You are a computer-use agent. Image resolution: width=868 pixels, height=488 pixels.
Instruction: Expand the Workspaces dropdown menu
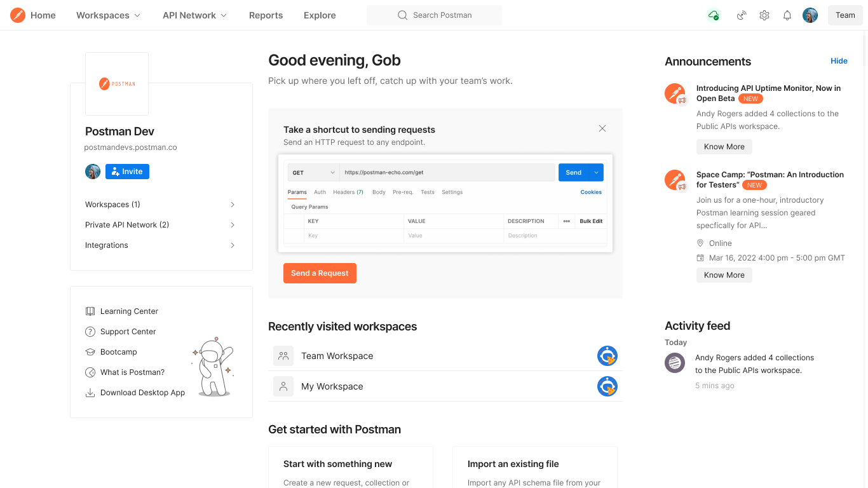[108, 15]
